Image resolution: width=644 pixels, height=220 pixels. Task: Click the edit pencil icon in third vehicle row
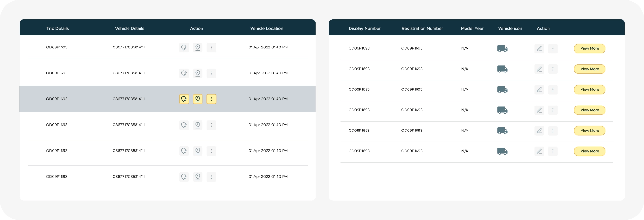pos(539,89)
